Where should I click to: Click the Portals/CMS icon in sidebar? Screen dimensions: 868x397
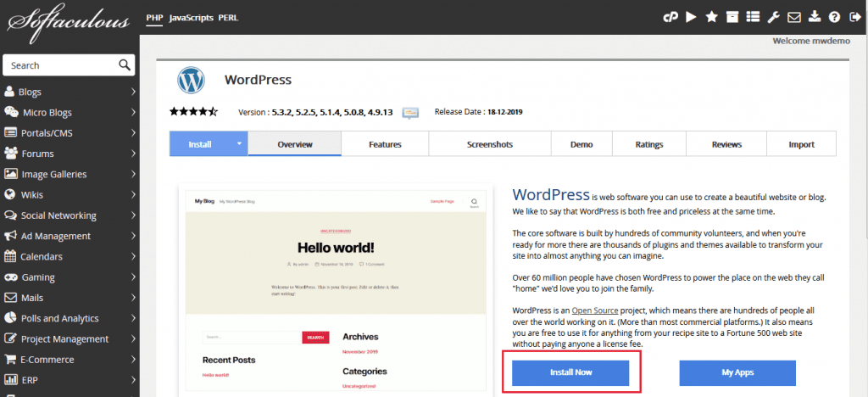point(10,133)
